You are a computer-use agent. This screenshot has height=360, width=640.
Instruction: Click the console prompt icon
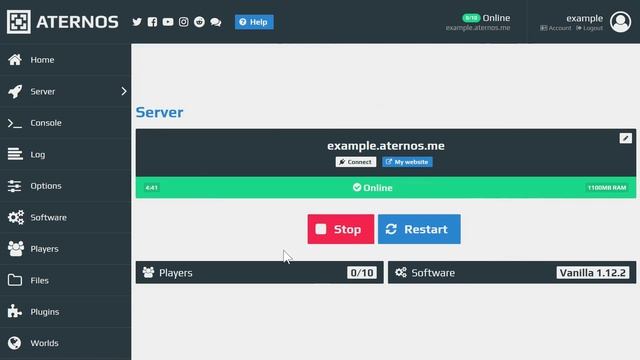click(x=15, y=123)
